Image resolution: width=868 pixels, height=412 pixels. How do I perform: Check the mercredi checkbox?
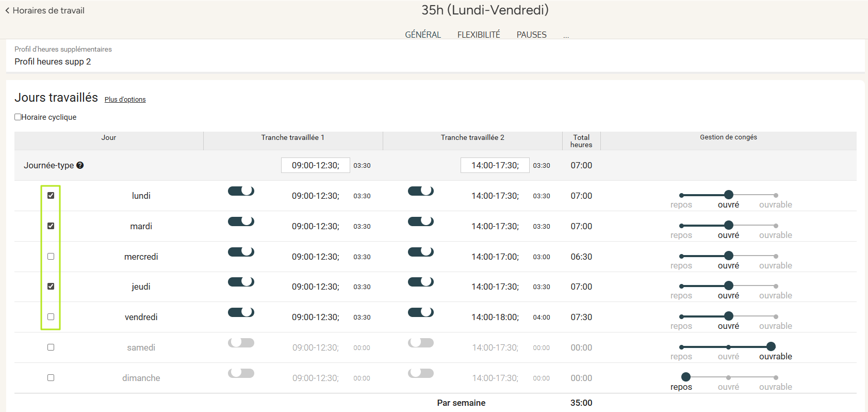(51, 257)
